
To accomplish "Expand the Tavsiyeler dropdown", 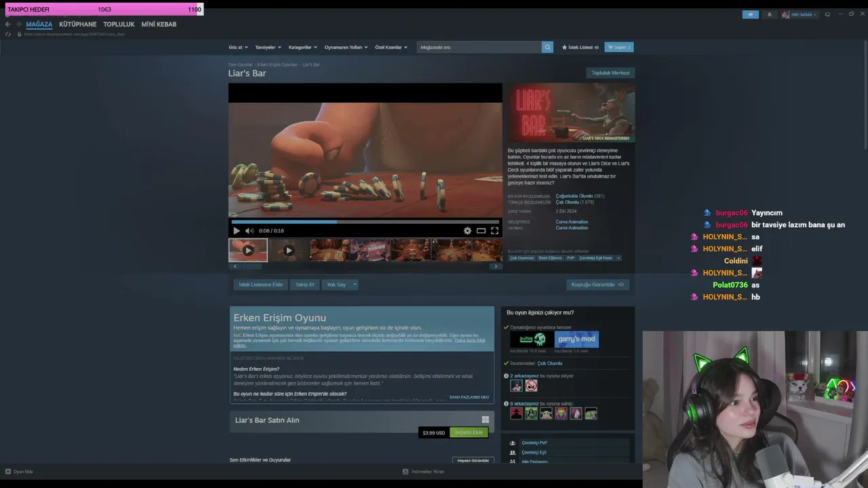I will click(x=268, y=47).
